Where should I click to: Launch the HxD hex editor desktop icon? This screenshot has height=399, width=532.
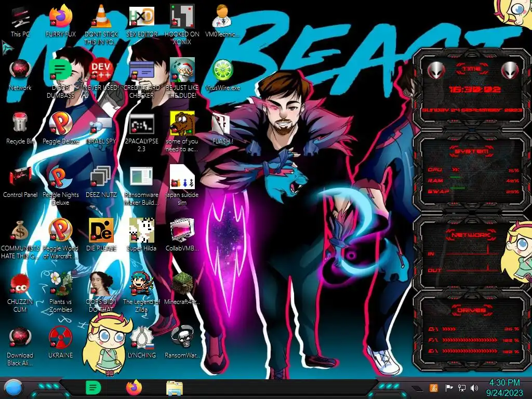coord(141,21)
